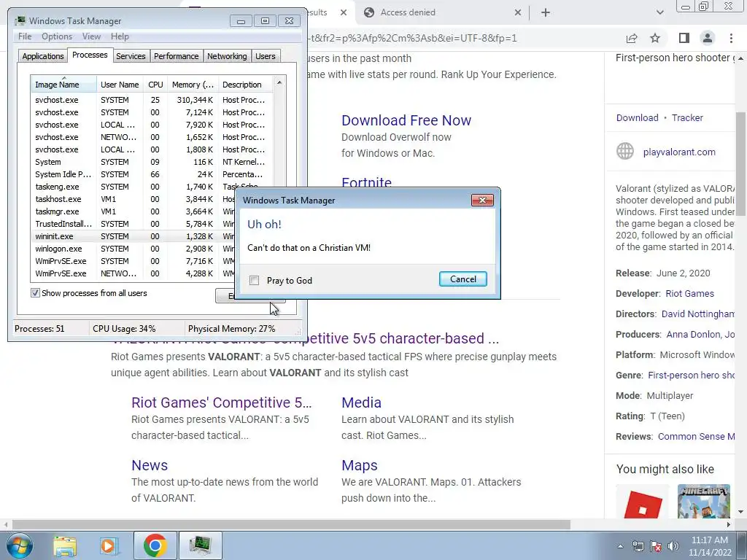Open playvalorant.com link
This screenshot has height=560, width=747.
pyautogui.click(x=679, y=152)
